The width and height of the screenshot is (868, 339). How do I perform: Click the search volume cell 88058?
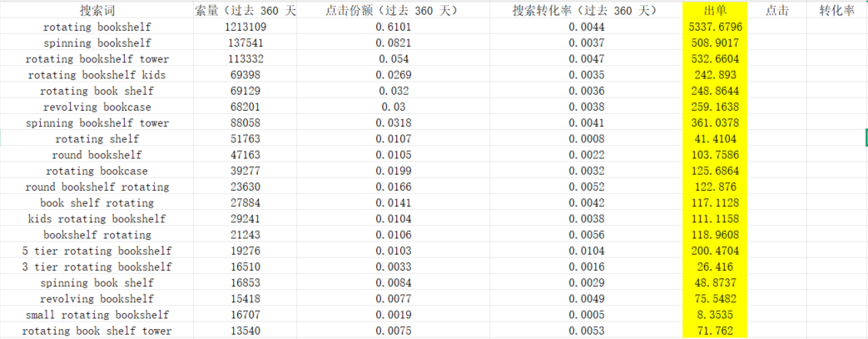click(x=245, y=123)
